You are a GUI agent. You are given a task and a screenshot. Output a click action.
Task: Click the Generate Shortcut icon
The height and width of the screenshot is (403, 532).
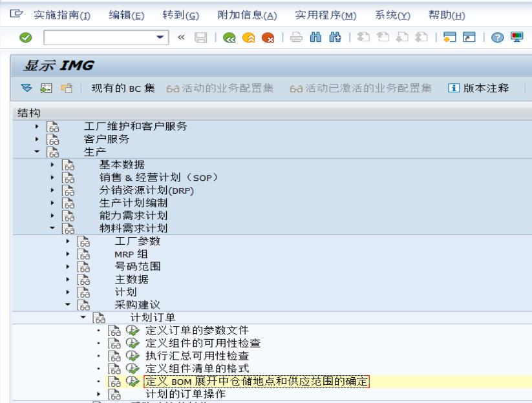[x=469, y=37]
